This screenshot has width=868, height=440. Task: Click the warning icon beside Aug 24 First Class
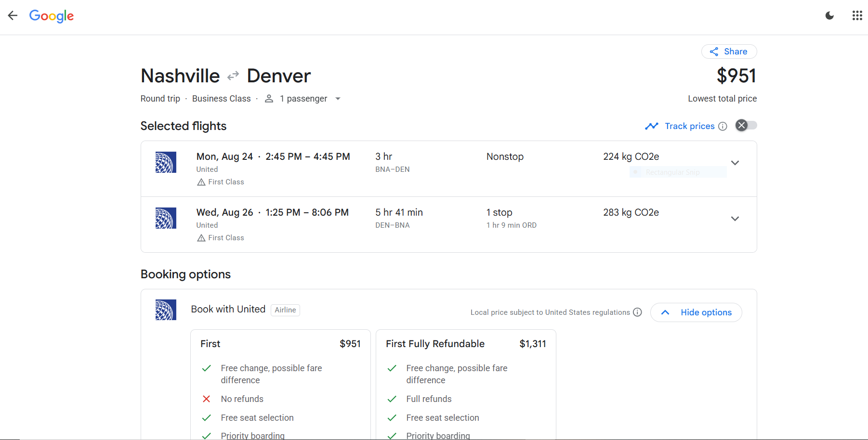tap(201, 182)
